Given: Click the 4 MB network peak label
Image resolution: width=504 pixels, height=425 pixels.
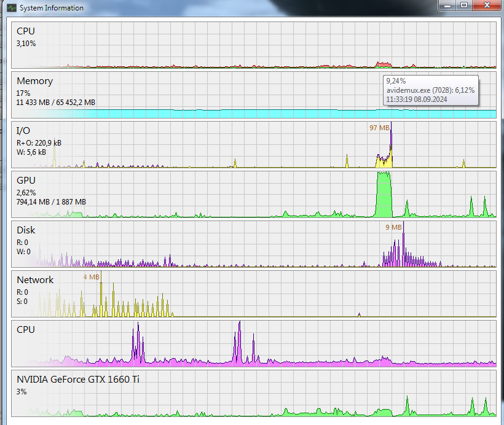Looking at the screenshot, I should point(92,277).
